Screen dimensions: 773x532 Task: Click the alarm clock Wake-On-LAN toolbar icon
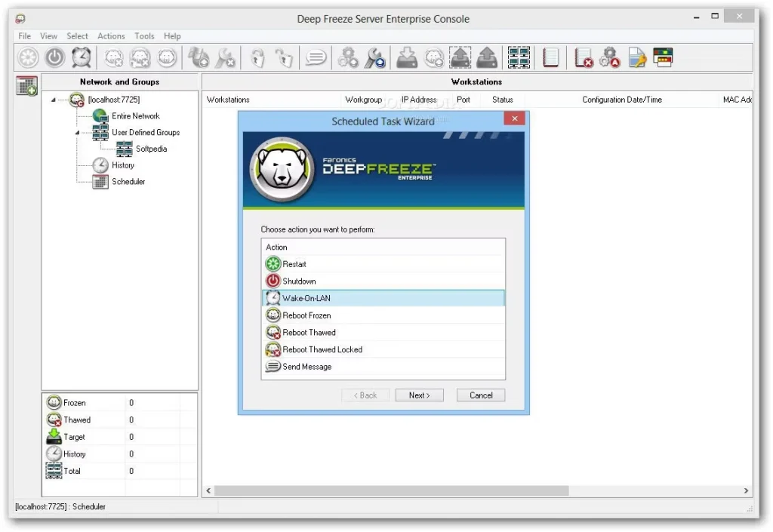coord(82,57)
